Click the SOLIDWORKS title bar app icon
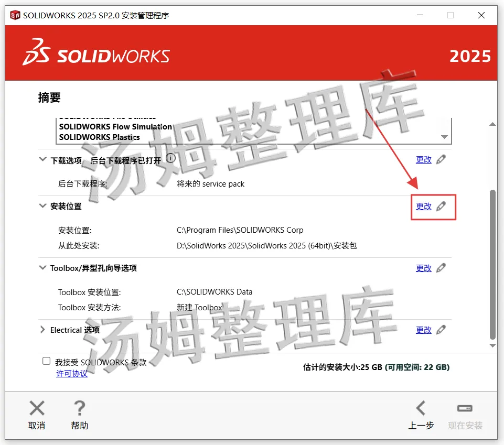 (x=15, y=15)
